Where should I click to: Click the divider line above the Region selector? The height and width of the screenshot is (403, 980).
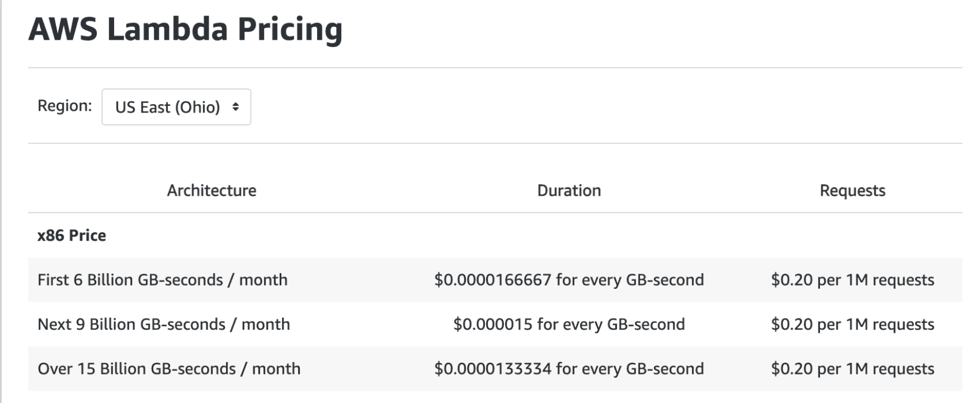pyautogui.click(x=495, y=68)
